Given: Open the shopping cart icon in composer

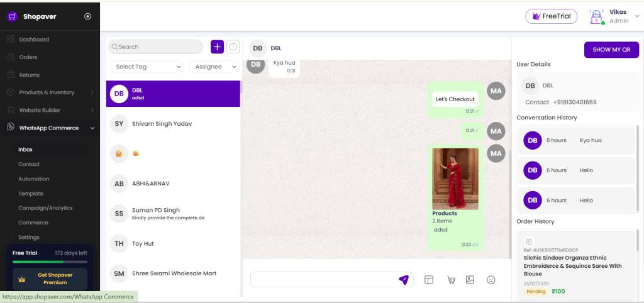Looking at the screenshot, I should click(x=451, y=280).
